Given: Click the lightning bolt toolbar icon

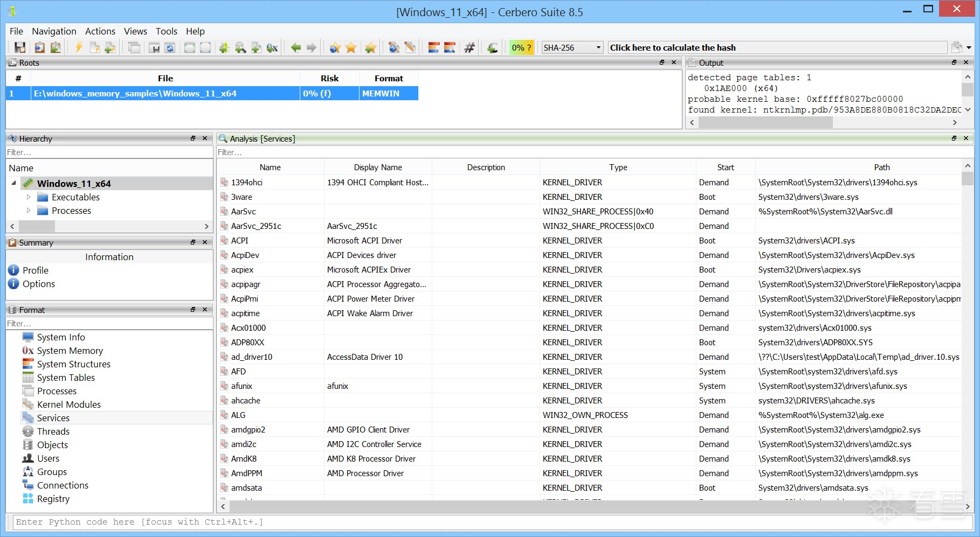Looking at the screenshot, I should pos(79,48).
